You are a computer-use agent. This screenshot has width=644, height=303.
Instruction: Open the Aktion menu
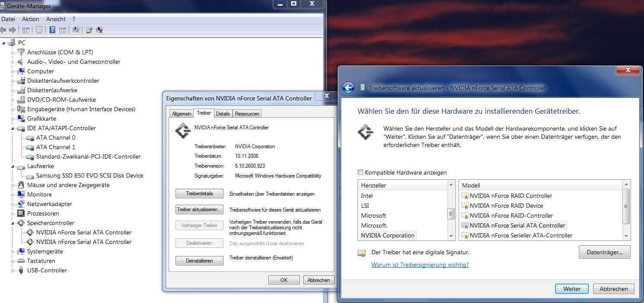tap(31, 19)
